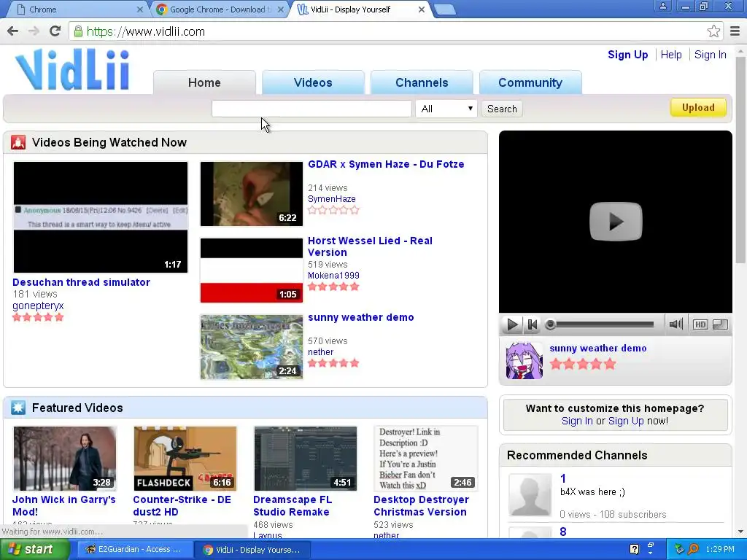The width and height of the screenshot is (747, 560).
Task: Bookmark this page with the star icon
Action: coord(713,31)
